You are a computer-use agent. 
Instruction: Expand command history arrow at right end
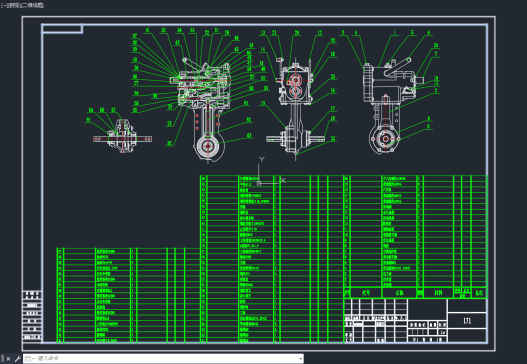pos(300,359)
